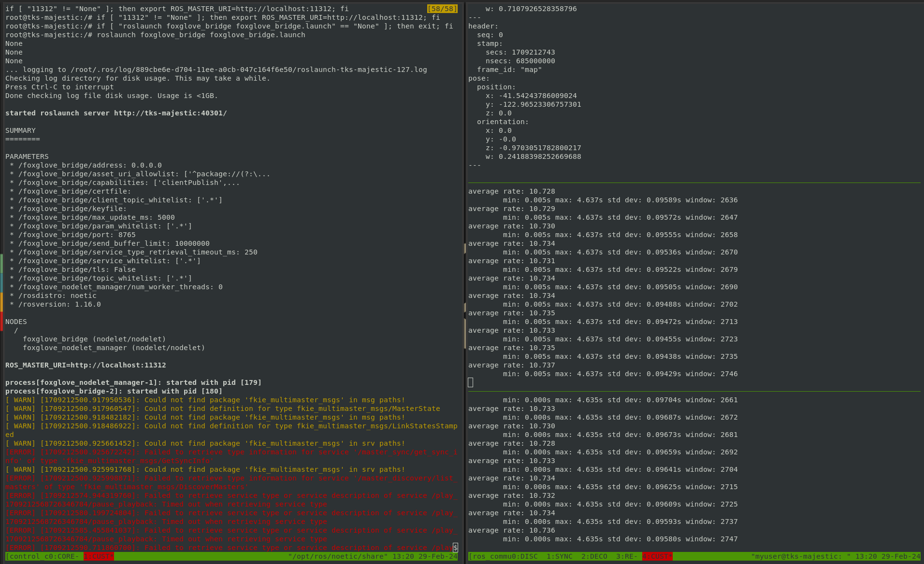
Task: Click the "/opt/ros/noetic/share" status title
Action: pyautogui.click(x=338, y=556)
